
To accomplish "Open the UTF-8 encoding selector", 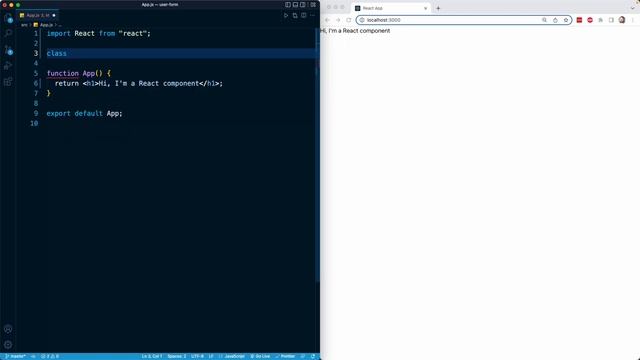I will coord(197,356).
